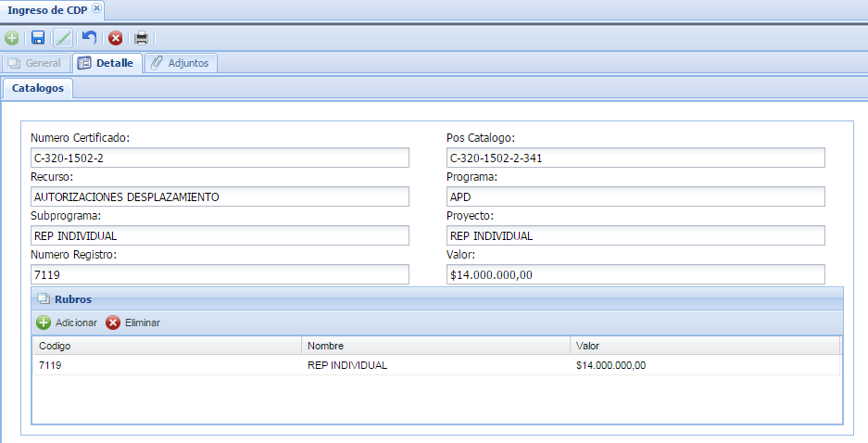Focus the Pos Catalogo text field
The height and width of the screenshot is (443, 868).
coord(635,158)
